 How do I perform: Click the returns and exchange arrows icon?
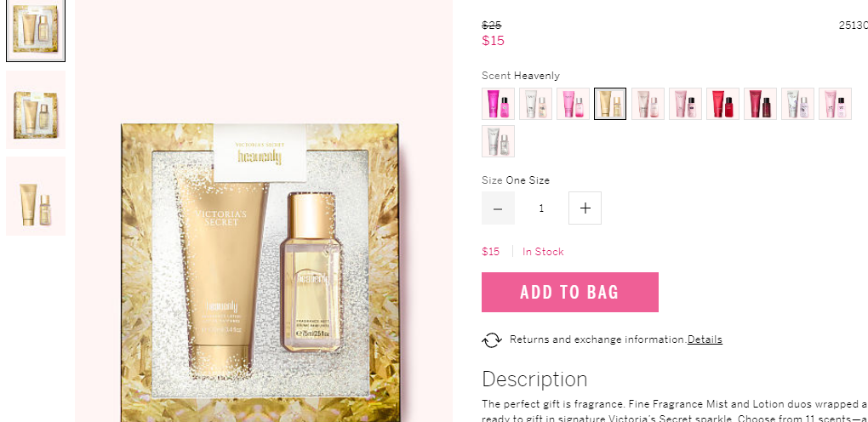(x=492, y=339)
